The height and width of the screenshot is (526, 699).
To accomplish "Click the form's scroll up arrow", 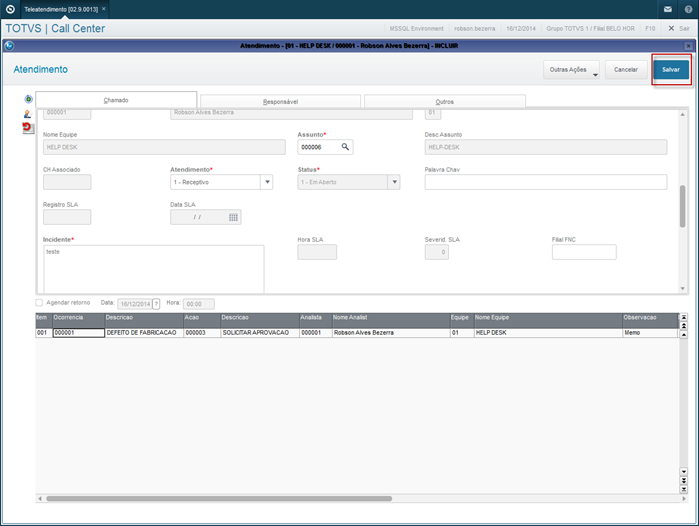I will (682, 115).
